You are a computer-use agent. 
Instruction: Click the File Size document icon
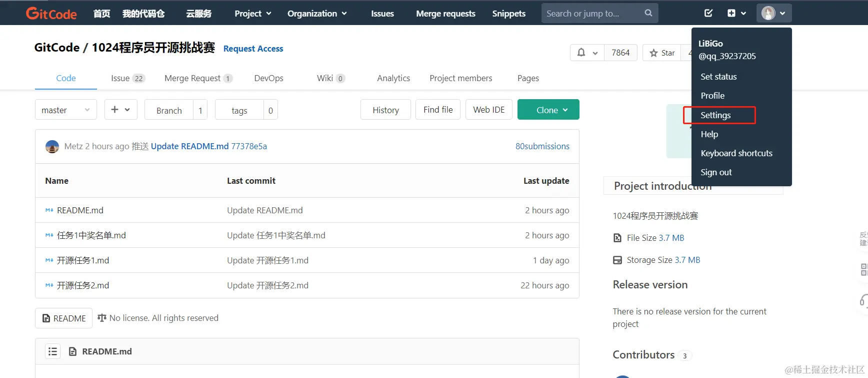click(617, 238)
